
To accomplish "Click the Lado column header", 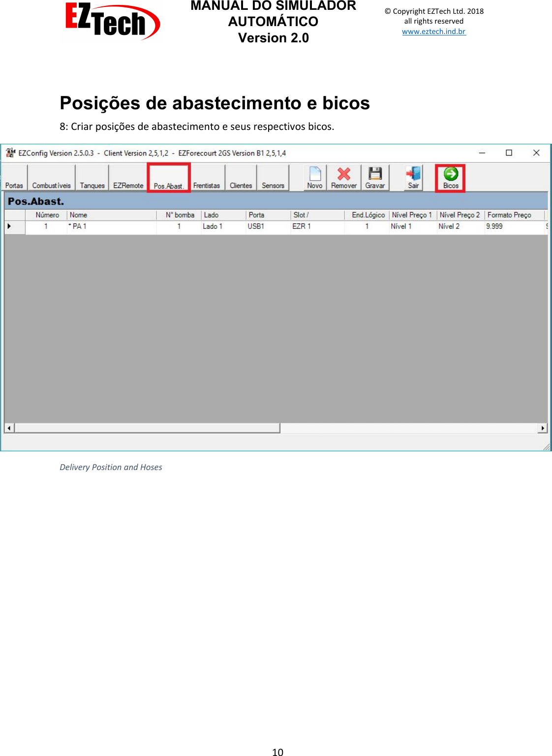I will [224, 215].
